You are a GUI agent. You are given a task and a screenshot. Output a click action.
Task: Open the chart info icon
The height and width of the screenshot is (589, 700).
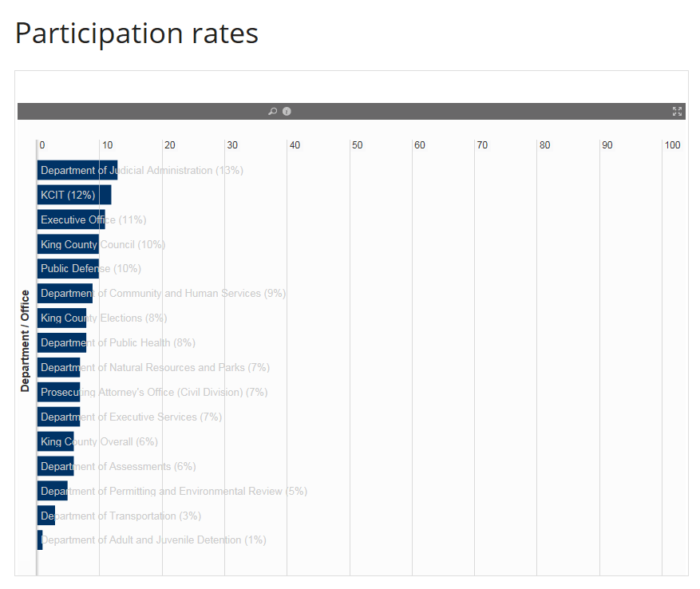[x=287, y=112]
